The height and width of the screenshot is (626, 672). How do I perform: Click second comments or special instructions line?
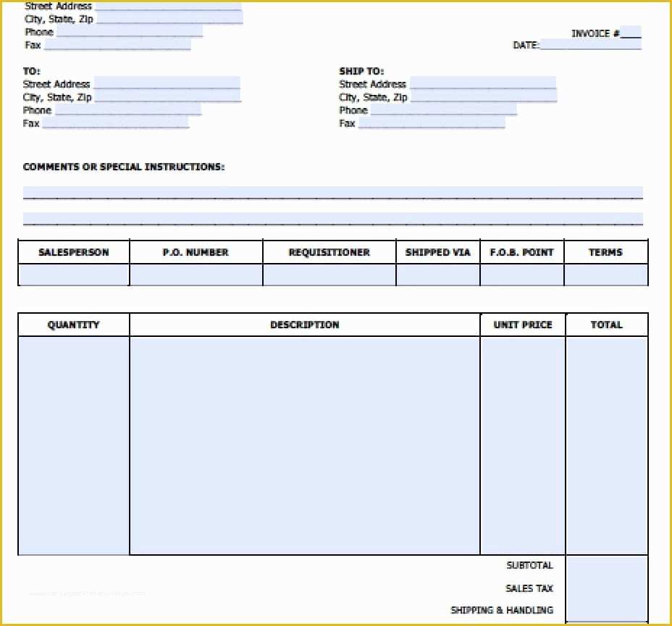point(333,219)
